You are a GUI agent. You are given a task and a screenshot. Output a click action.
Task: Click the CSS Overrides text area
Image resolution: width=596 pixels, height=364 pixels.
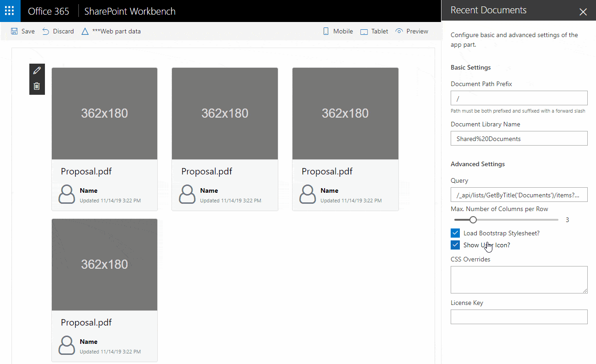(519, 279)
